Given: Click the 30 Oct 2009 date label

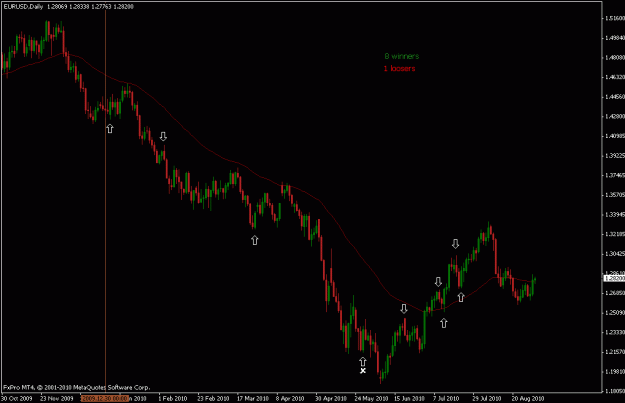Looking at the screenshot, I should click(x=16, y=398).
